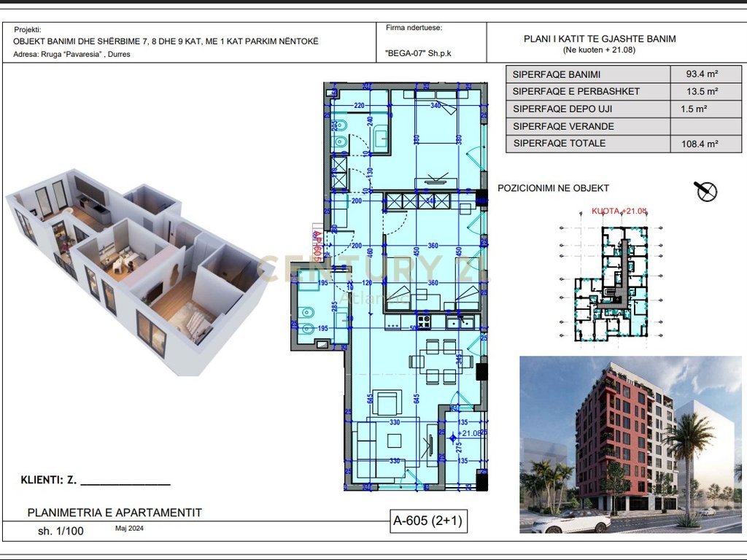Click the SIPERFAQE BANIMI table row label

(x=556, y=74)
